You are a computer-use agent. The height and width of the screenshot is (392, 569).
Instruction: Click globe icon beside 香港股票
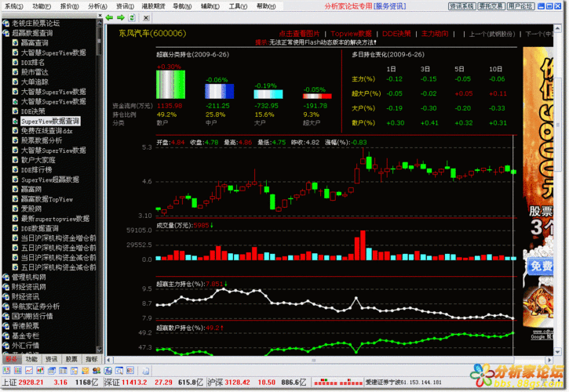tap(5, 326)
